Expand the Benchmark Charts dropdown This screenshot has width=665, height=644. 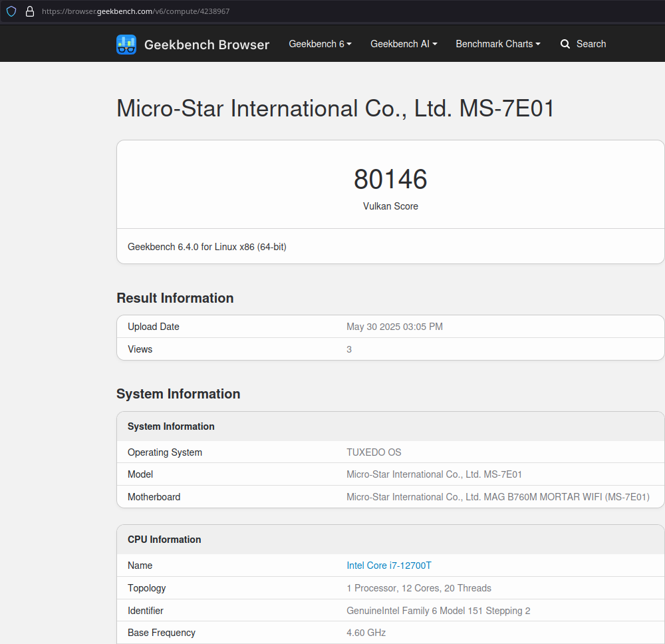[x=498, y=44]
